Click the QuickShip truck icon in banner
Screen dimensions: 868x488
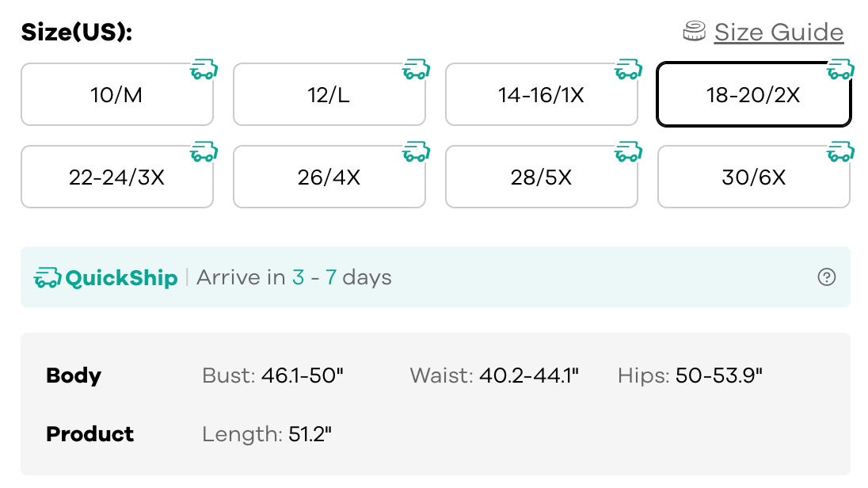point(48,278)
